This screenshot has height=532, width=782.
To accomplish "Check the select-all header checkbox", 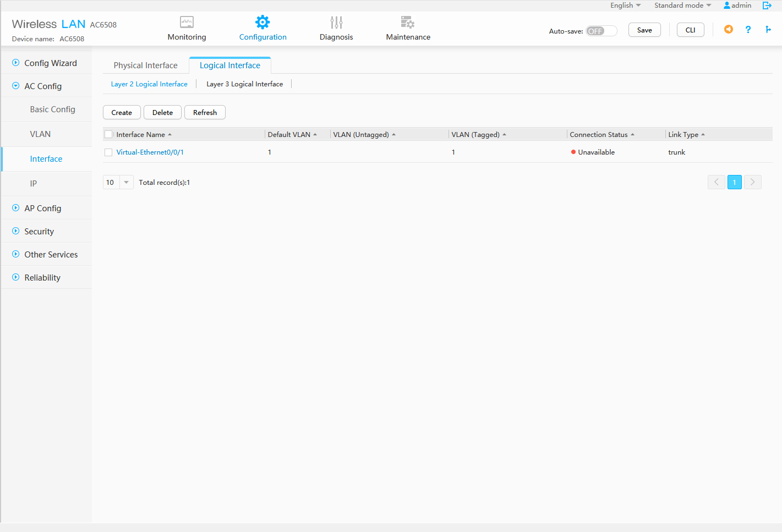I will tap(108, 134).
